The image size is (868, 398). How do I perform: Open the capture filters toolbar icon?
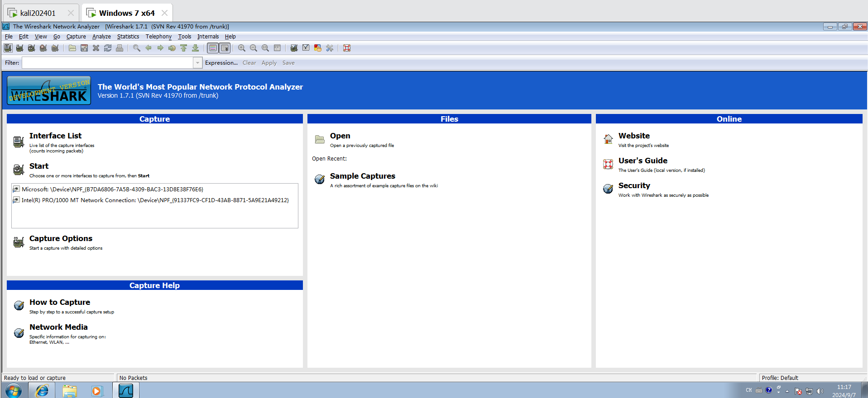tap(294, 48)
